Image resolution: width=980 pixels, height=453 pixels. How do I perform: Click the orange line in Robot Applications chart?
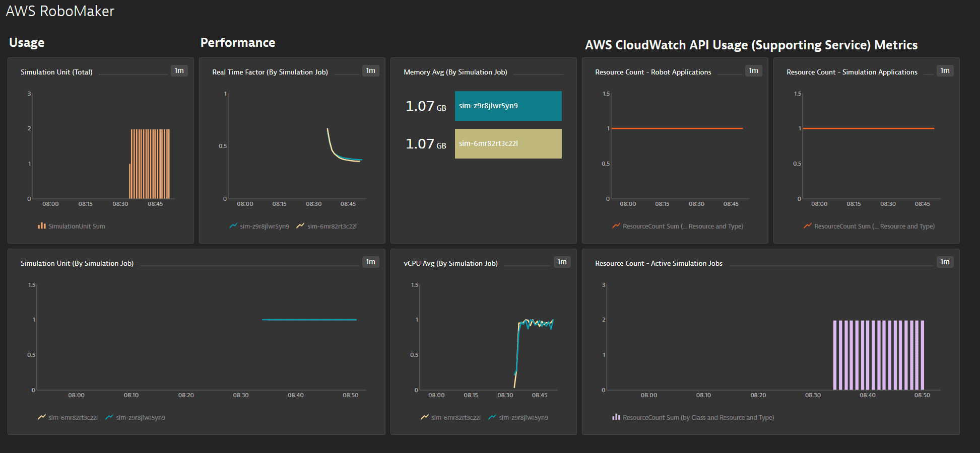[x=677, y=128]
